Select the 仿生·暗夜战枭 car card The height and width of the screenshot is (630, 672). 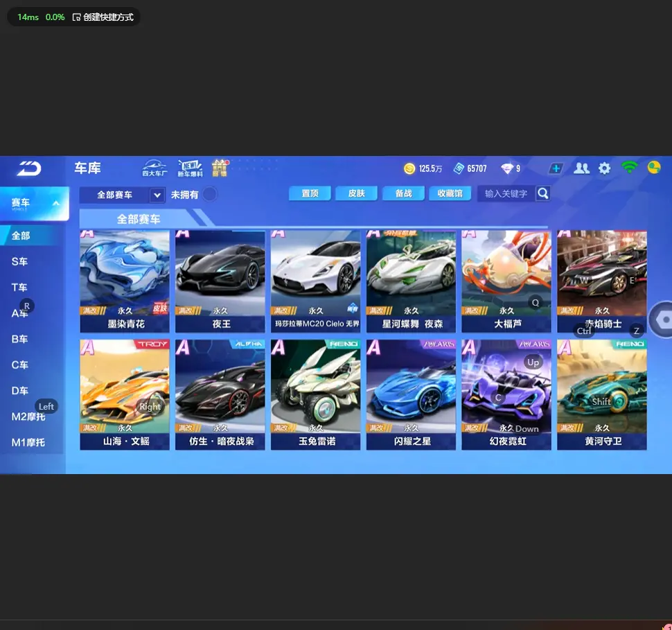pos(220,394)
